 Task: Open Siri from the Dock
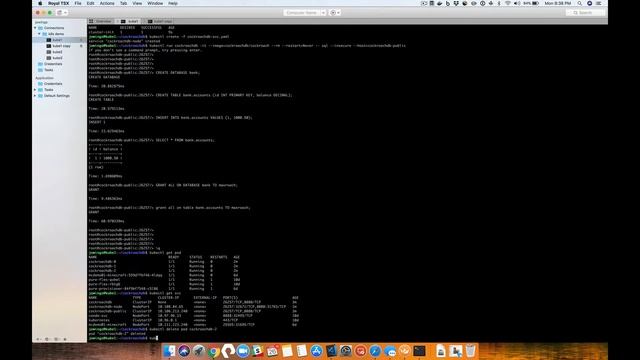[184, 351]
